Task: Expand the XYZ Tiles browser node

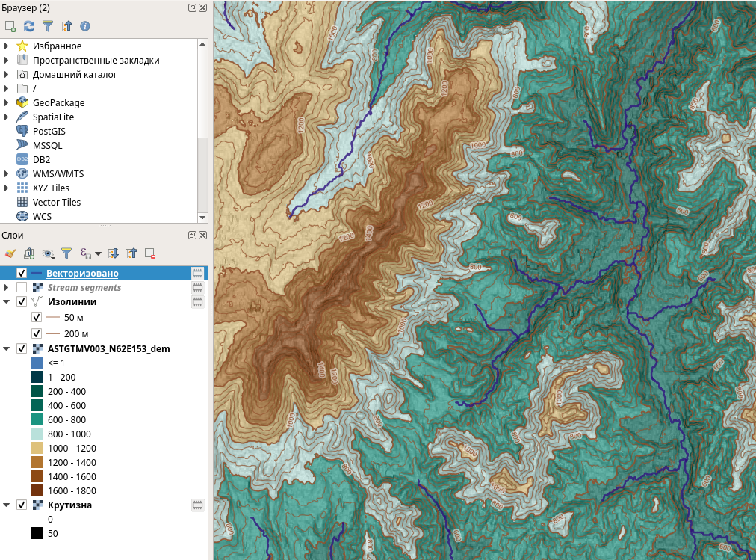Action: pos(7,188)
